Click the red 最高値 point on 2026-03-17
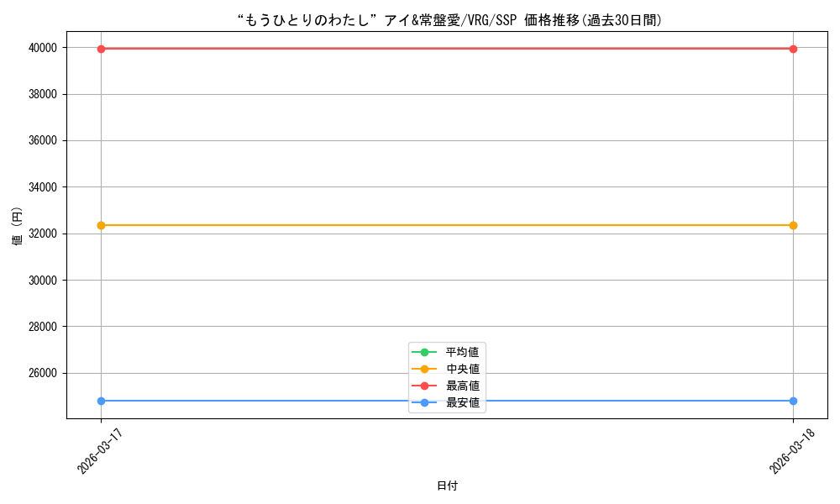The height and width of the screenshot is (504, 840). (101, 49)
